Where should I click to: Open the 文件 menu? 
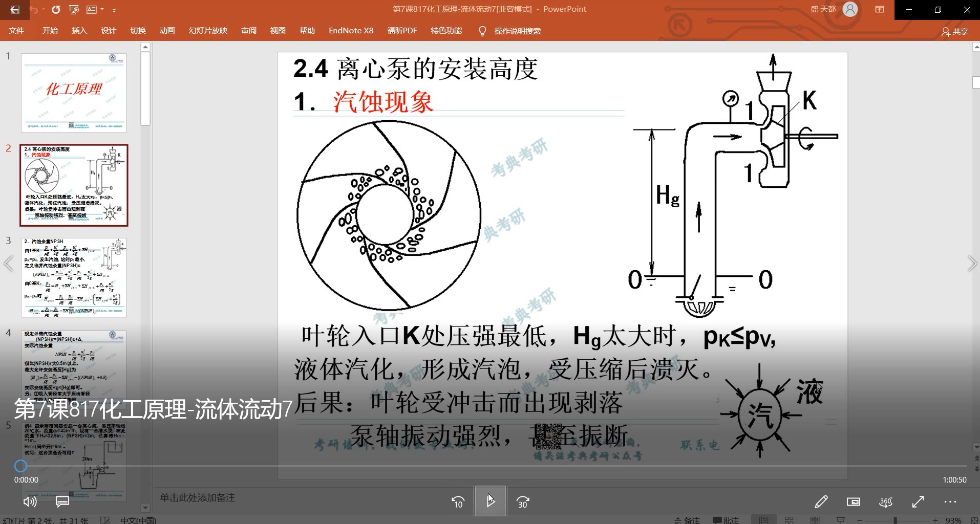16,31
